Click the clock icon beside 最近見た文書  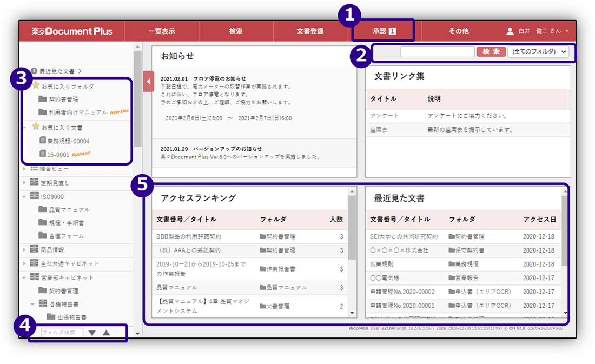tap(34, 71)
